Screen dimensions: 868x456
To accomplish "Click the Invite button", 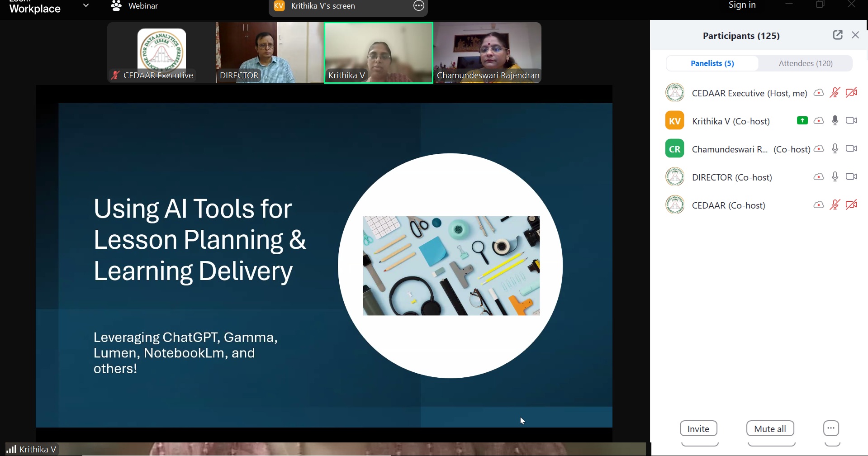I will (x=698, y=428).
